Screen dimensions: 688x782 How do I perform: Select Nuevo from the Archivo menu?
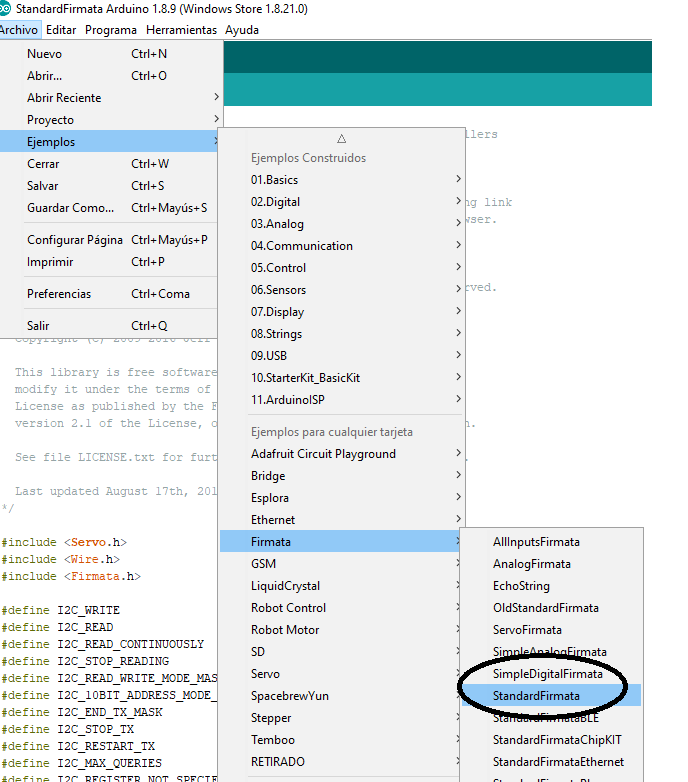[x=44, y=54]
